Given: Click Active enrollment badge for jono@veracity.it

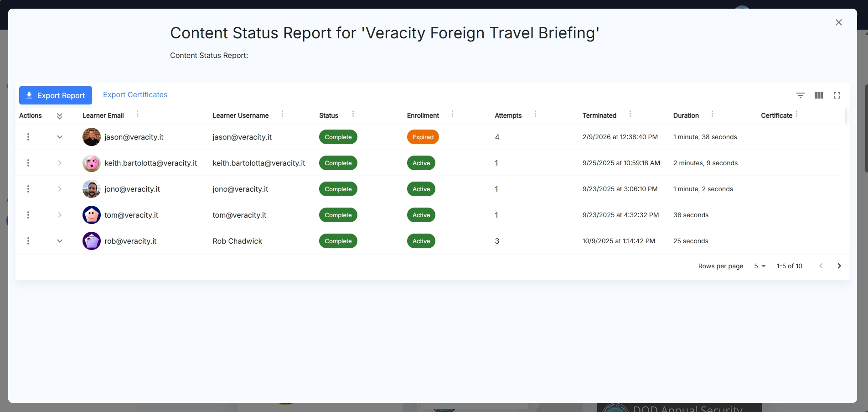Looking at the screenshot, I should point(421,189).
